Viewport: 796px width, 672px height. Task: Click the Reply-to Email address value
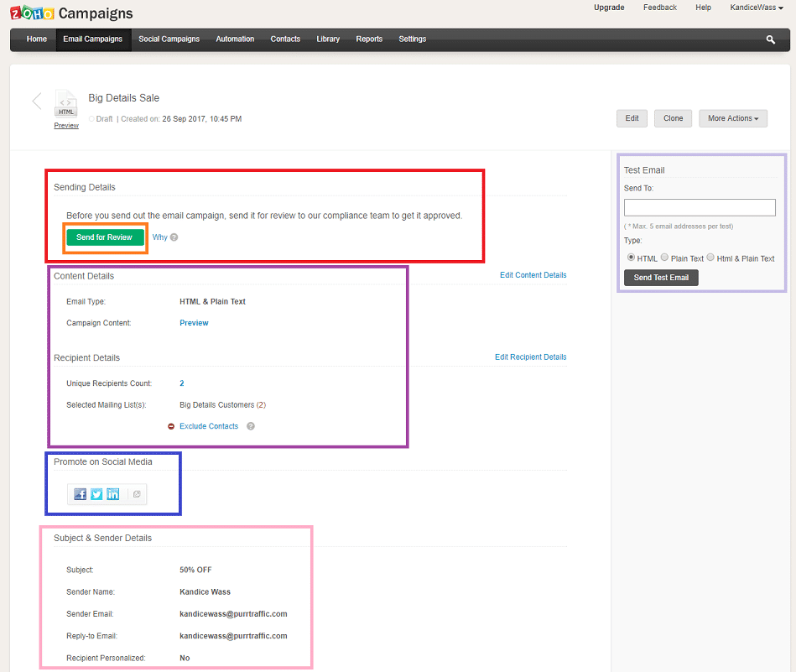[233, 636]
